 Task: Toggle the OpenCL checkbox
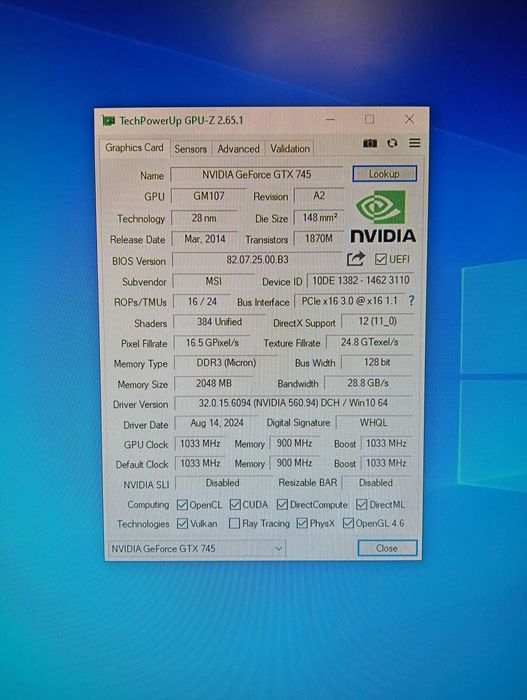182,505
